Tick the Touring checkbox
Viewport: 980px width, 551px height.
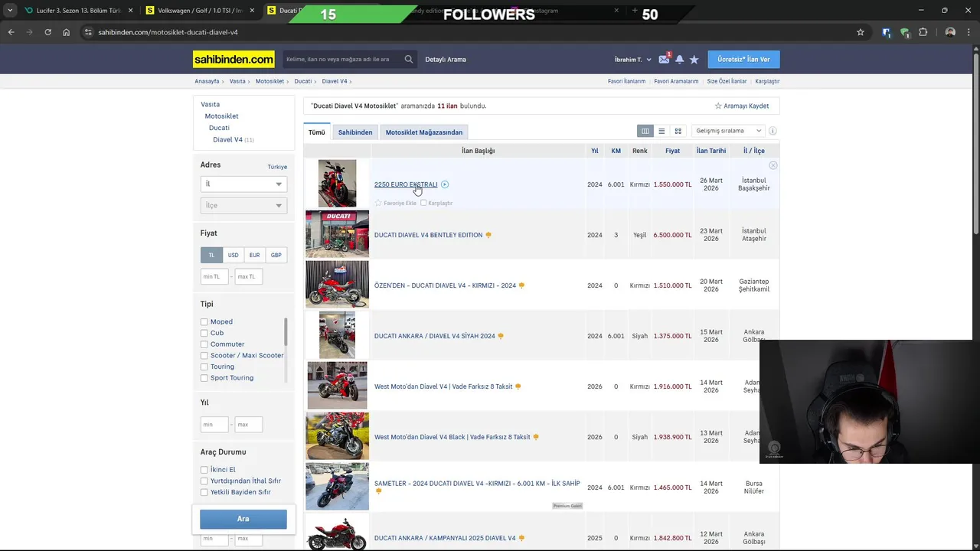204,367
